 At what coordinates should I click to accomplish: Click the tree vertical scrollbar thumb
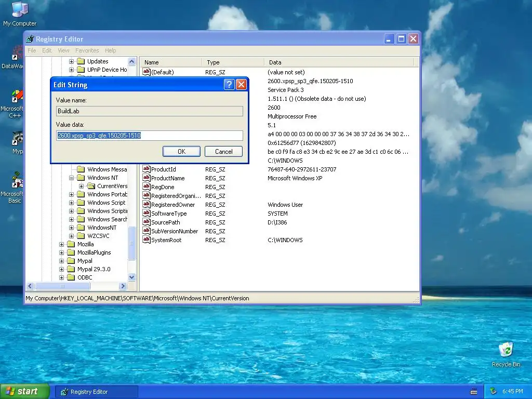tap(131, 243)
